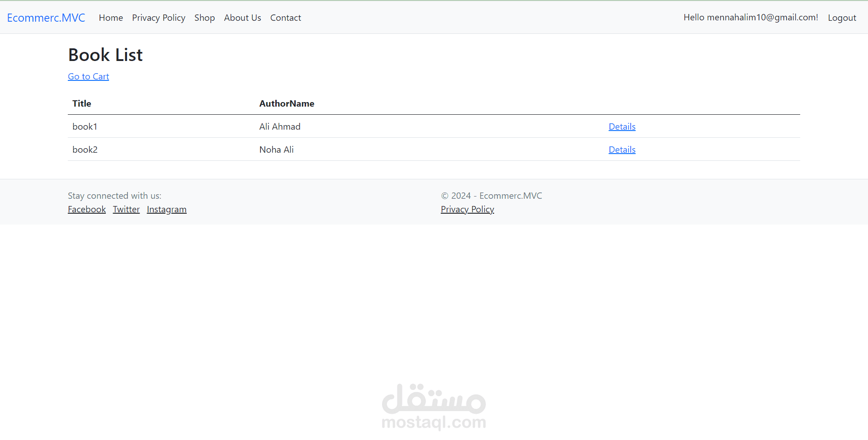Viewport: 868px width, 440px height.
Task: Open the Twitter footer link
Action: coord(126,209)
